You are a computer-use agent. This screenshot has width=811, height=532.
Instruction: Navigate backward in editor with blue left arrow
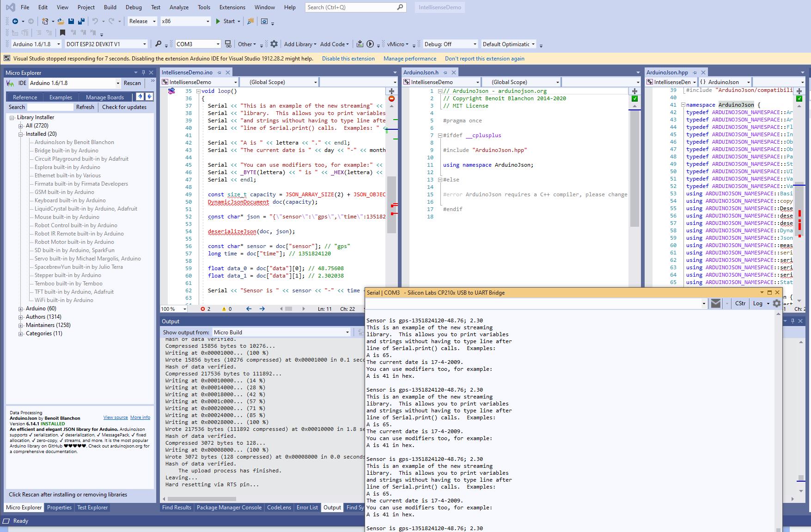click(249, 308)
